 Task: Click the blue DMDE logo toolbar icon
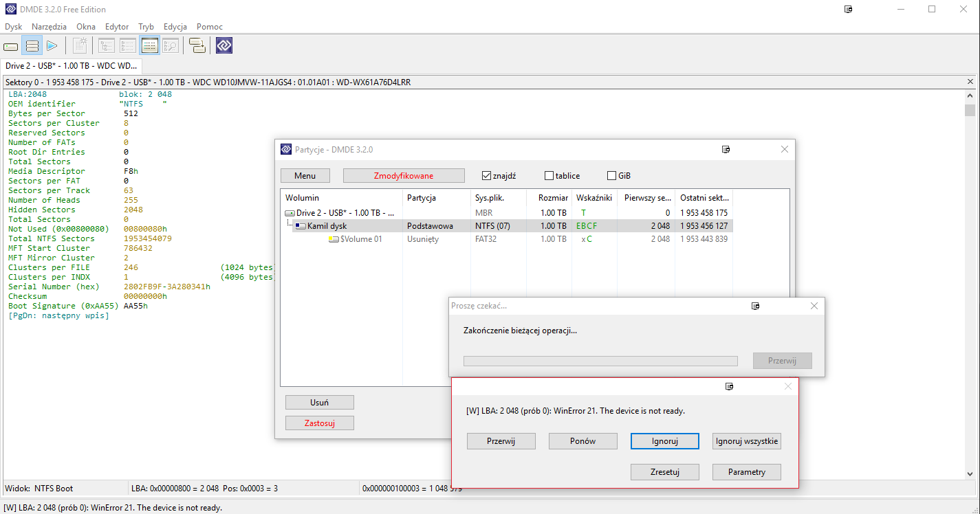(224, 46)
